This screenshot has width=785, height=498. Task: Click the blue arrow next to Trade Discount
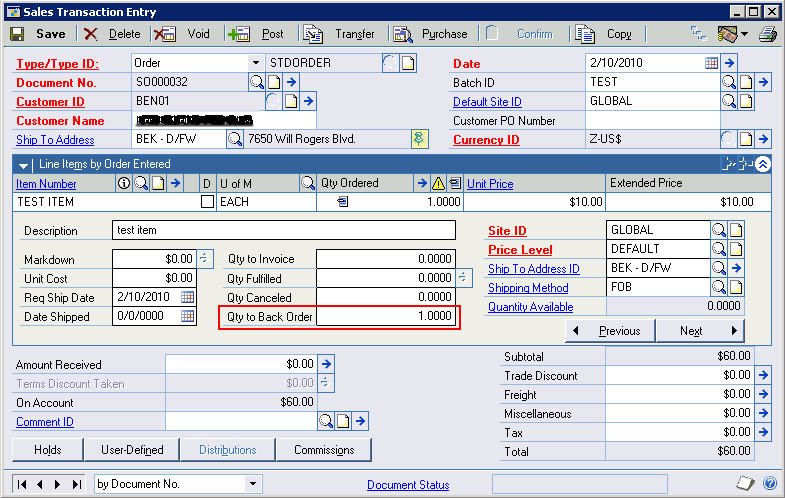pyautogui.click(x=763, y=374)
